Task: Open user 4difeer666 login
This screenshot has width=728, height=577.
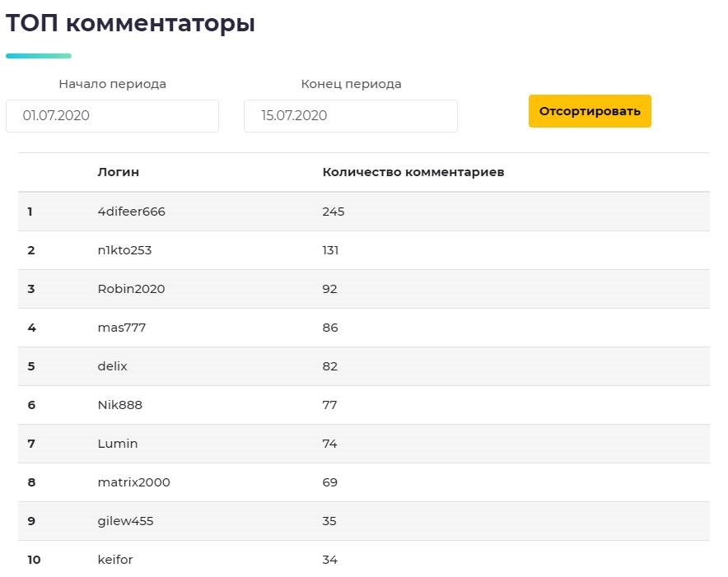Action: [132, 212]
